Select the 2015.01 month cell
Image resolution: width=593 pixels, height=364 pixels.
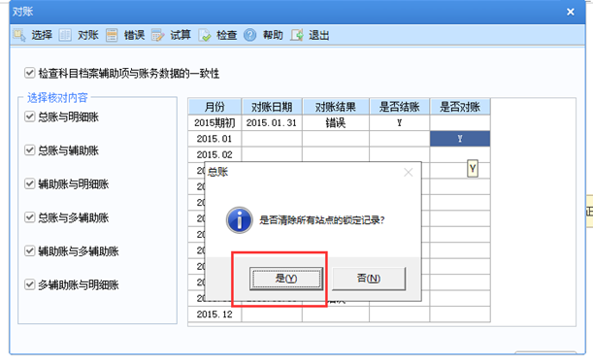[214, 139]
